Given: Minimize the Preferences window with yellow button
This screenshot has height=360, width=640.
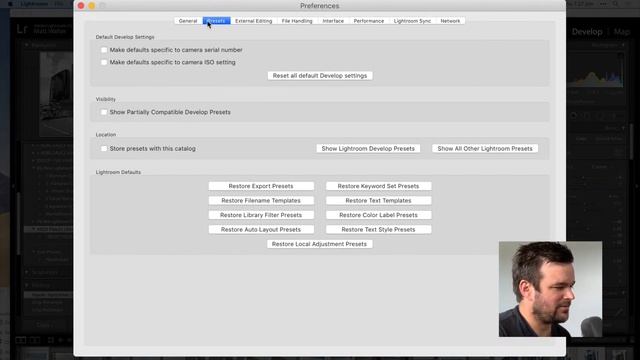Looking at the screenshot, I should coord(91,6).
